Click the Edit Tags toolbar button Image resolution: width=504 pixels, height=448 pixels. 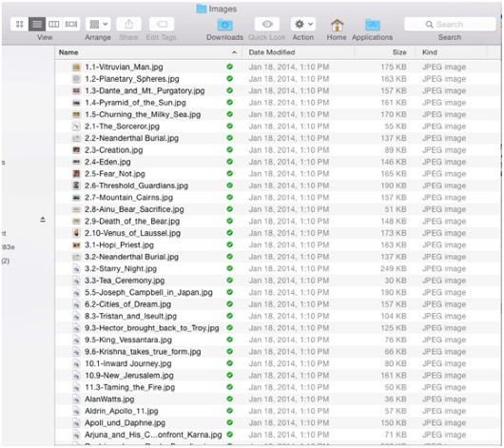tap(162, 24)
